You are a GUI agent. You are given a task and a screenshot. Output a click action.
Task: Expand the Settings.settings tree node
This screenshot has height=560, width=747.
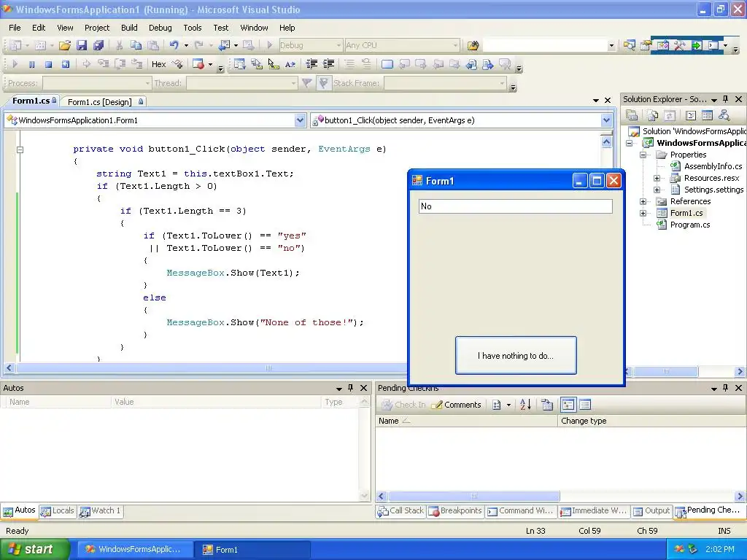(x=657, y=190)
